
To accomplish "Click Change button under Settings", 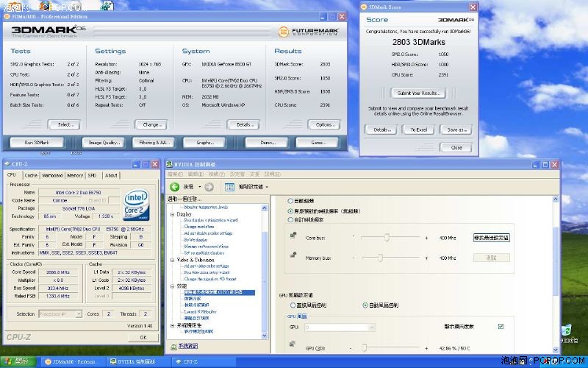I will pyautogui.click(x=151, y=124).
